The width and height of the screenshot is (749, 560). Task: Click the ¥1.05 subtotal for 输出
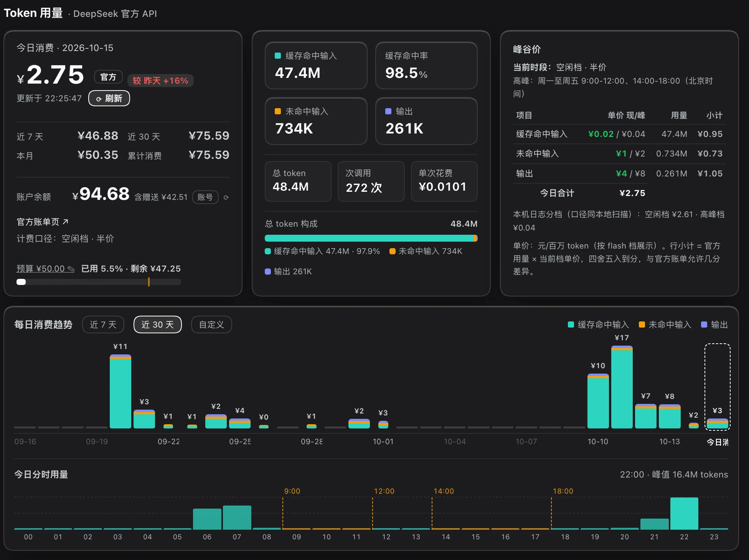pyautogui.click(x=710, y=174)
